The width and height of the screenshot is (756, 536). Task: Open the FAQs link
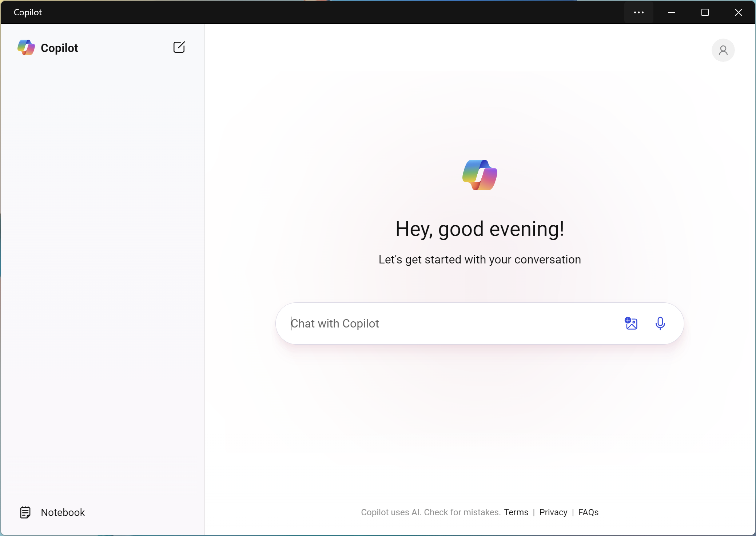tap(588, 512)
